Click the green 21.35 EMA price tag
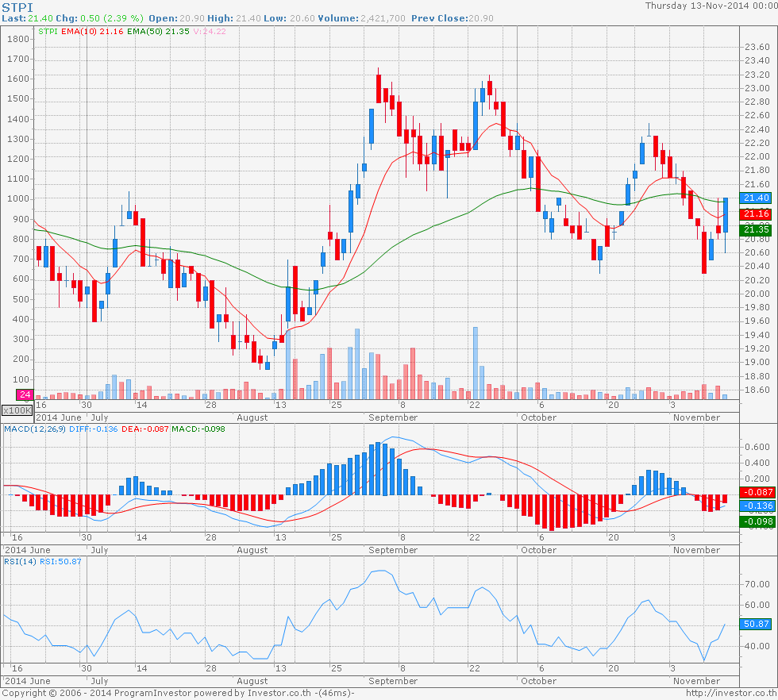The height and width of the screenshot is (700, 778). (x=754, y=230)
